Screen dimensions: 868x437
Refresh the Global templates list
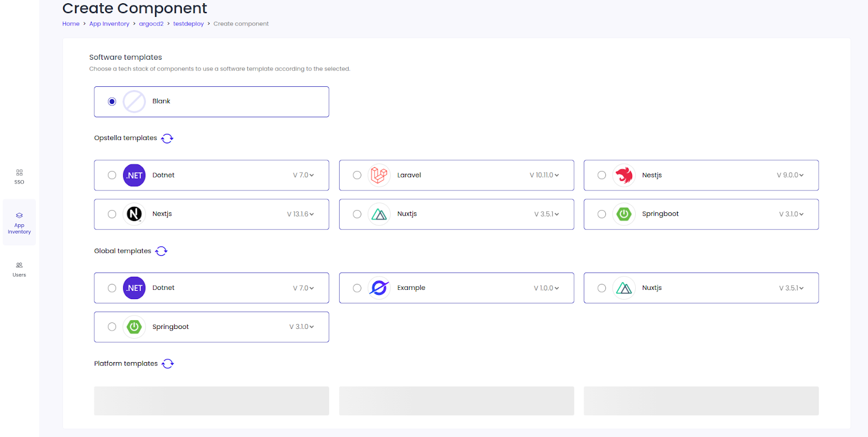[161, 251]
